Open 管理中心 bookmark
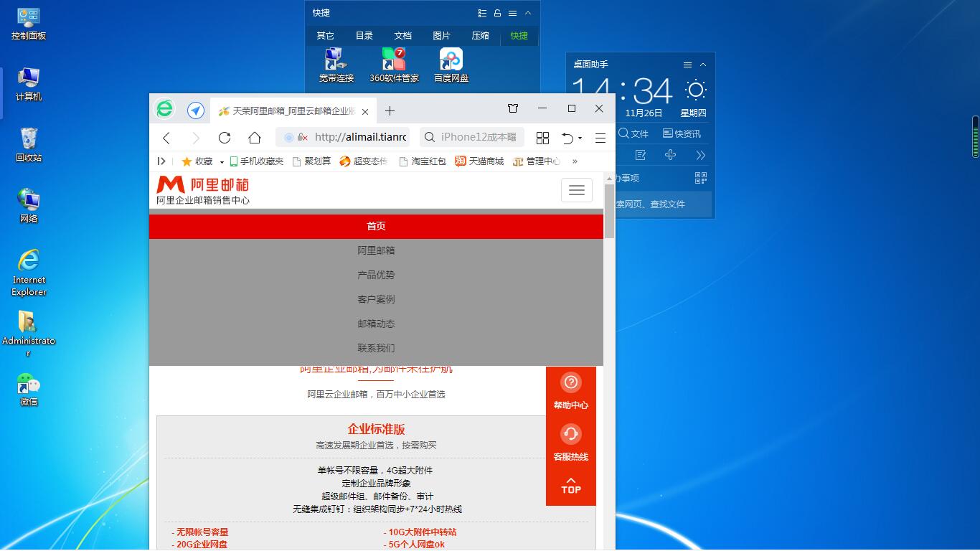This screenshot has width=980, height=551. 537,161
